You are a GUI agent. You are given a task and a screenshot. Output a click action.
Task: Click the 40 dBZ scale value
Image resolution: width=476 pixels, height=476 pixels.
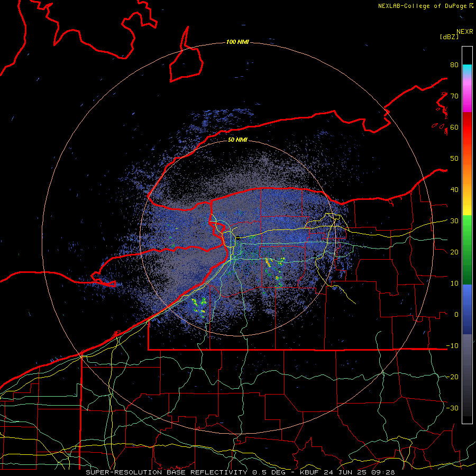pyautogui.click(x=454, y=190)
